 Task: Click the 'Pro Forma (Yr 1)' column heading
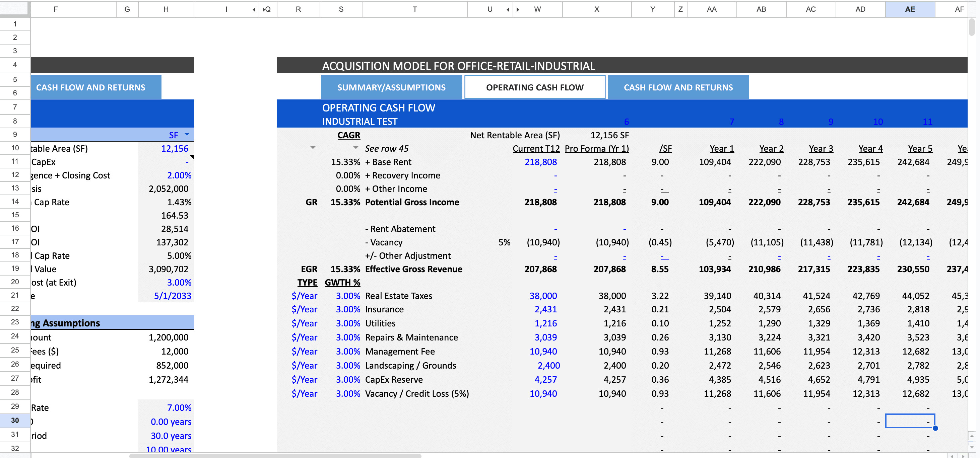(x=596, y=149)
